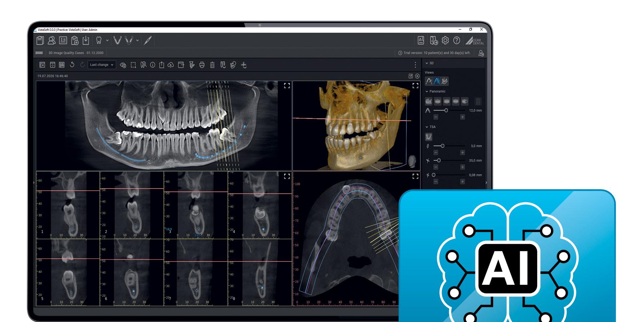The height and width of the screenshot is (322, 644).
Task: Click the implant screw icon
Action: [192, 65]
